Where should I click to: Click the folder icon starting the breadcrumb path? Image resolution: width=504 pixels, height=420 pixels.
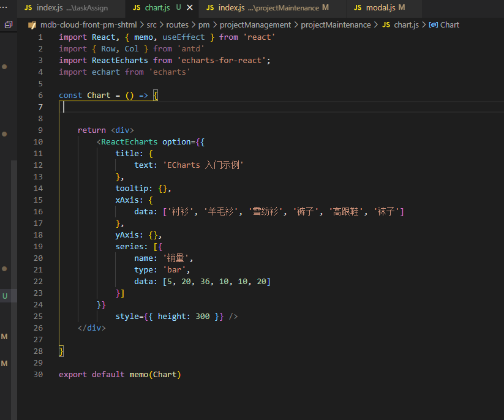click(32, 25)
